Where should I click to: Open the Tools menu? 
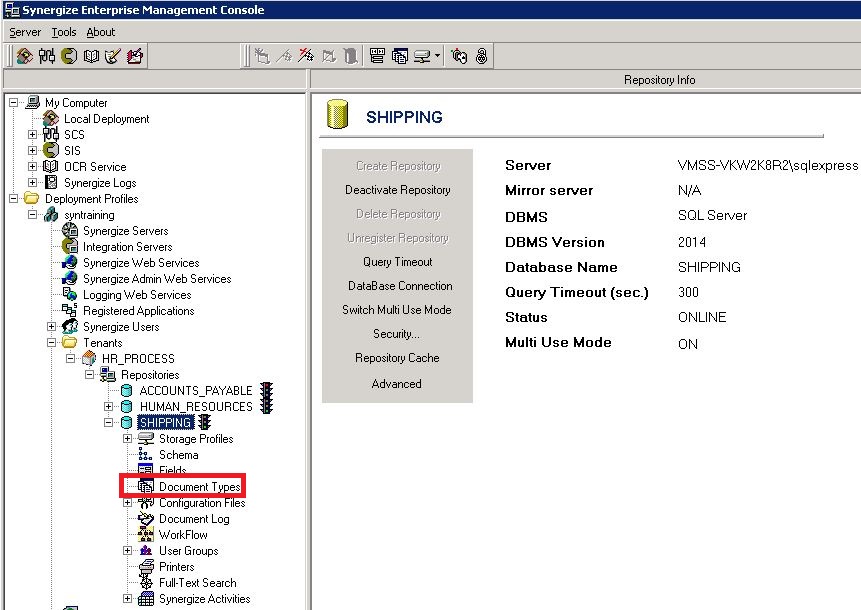[x=64, y=32]
